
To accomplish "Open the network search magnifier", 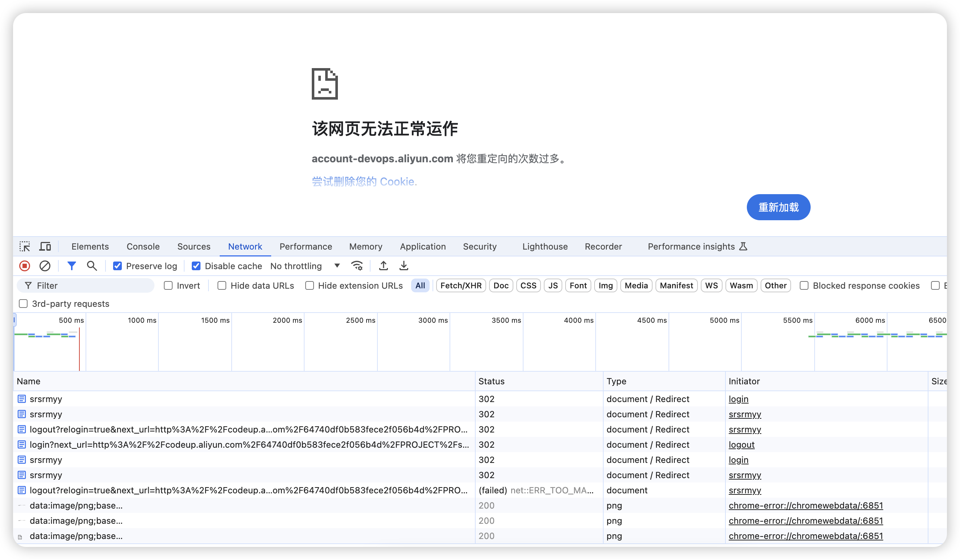I will click(92, 266).
